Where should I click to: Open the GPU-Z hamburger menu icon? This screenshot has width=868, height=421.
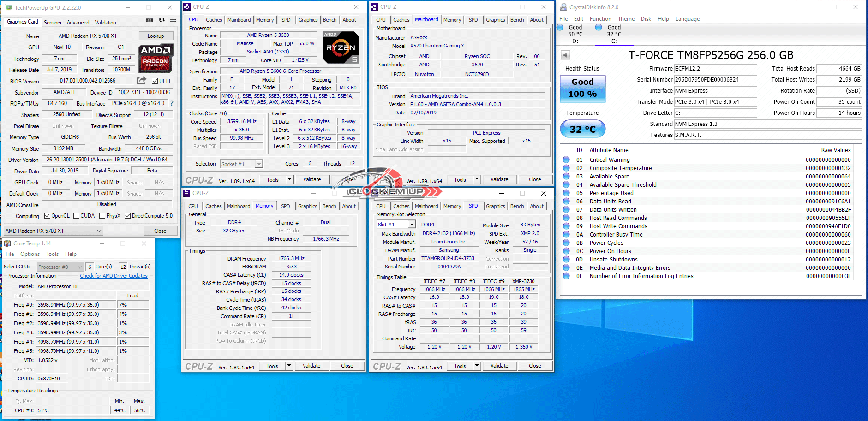click(173, 20)
